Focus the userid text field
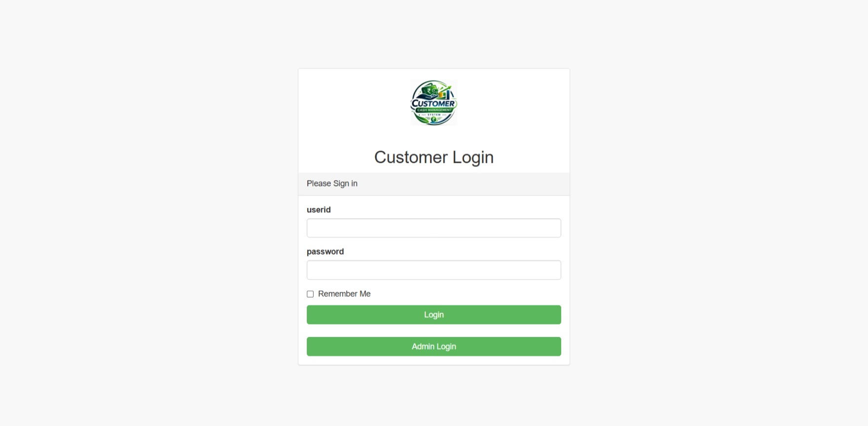Viewport: 868px width, 426px height. click(x=434, y=228)
